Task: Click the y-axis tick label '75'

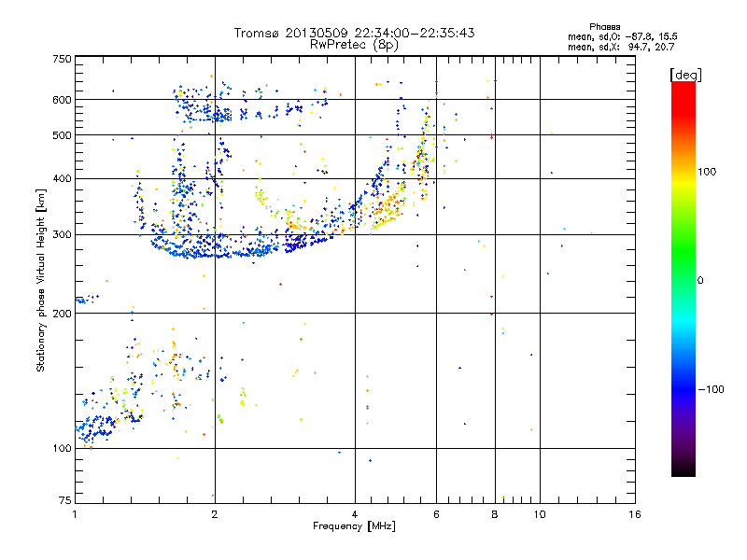Action: point(65,500)
